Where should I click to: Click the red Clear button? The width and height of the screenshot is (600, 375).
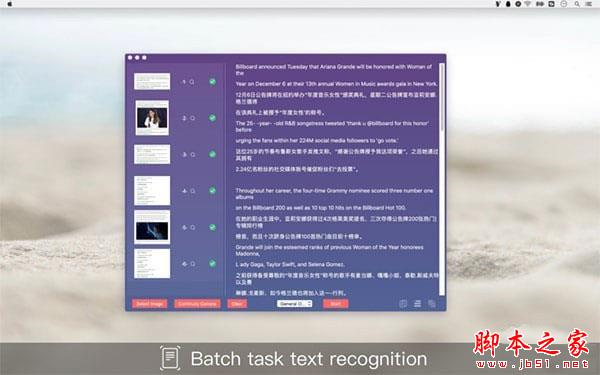(237, 304)
